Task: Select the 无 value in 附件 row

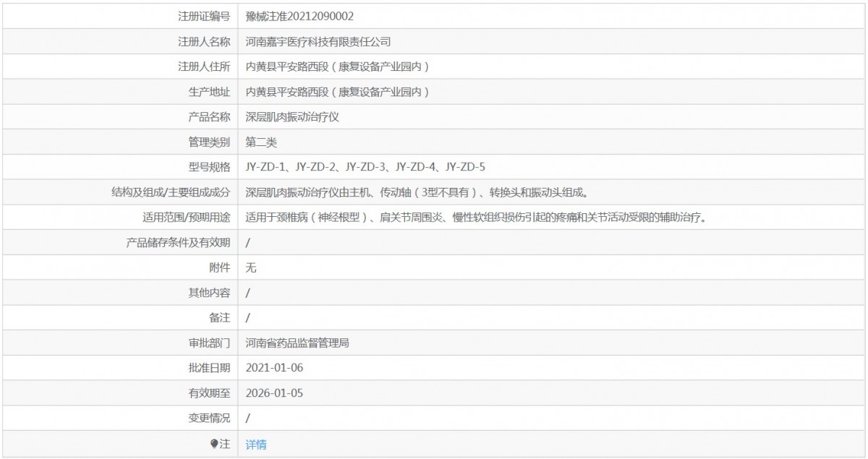Action: [x=251, y=268]
